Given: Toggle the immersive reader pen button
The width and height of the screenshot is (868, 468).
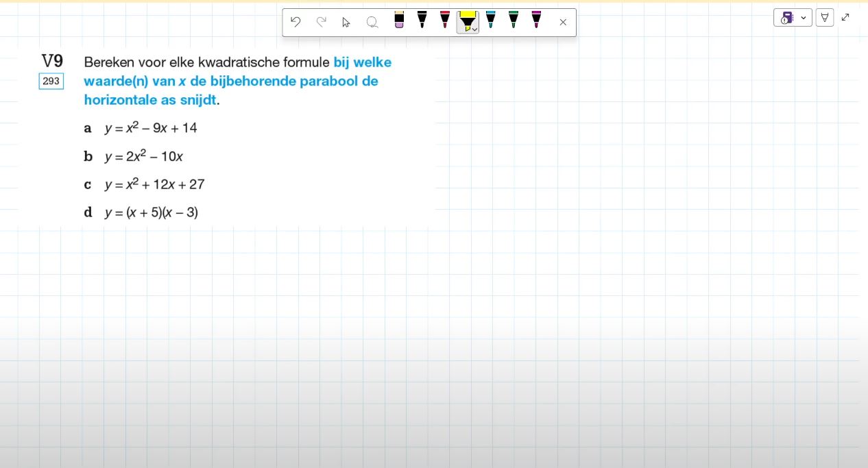Looking at the screenshot, I should tap(825, 18).
